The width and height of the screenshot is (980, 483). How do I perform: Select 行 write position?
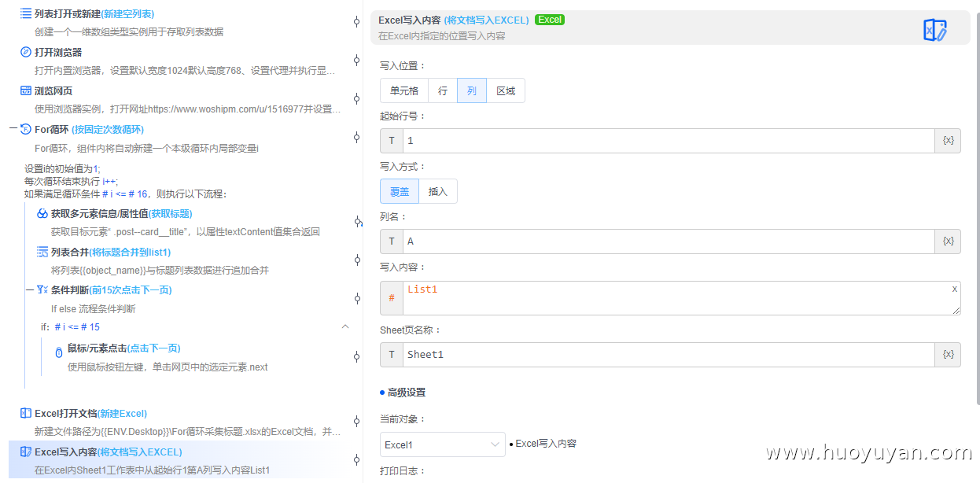click(443, 90)
